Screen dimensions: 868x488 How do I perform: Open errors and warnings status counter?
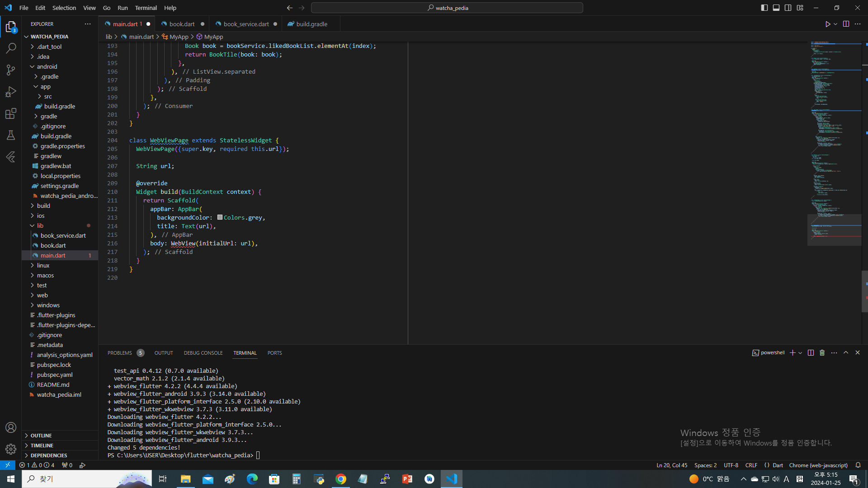[37, 465]
